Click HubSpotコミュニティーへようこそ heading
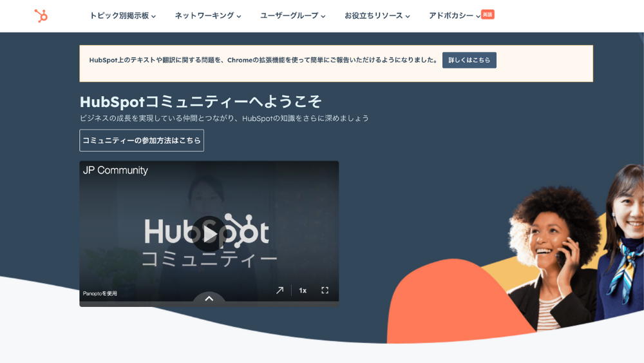Screen dimensions: 644x363 point(200,101)
